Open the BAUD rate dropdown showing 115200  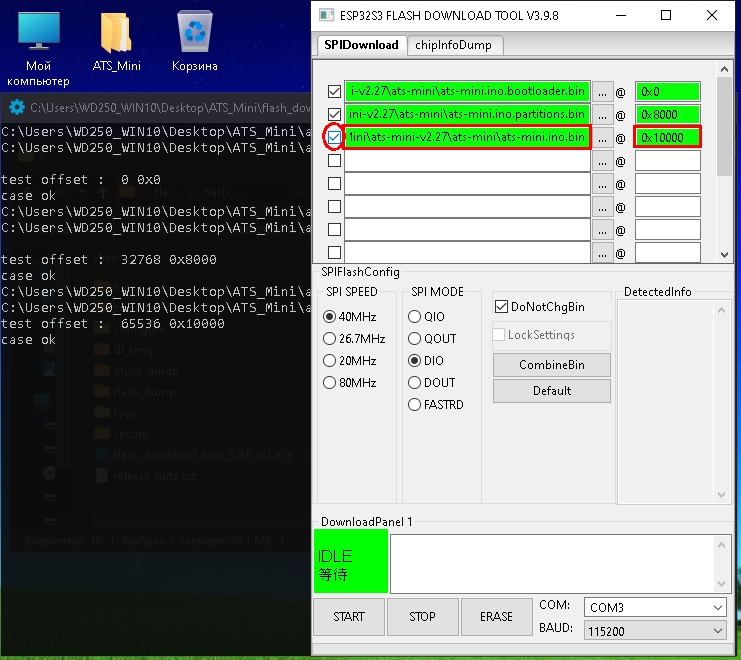(x=655, y=631)
